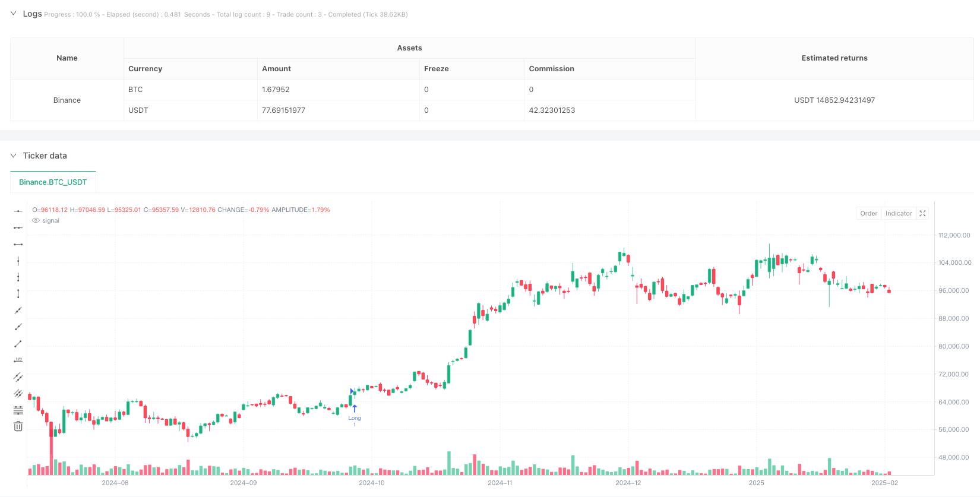Click the fullscreen icon on the chart

click(922, 213)
